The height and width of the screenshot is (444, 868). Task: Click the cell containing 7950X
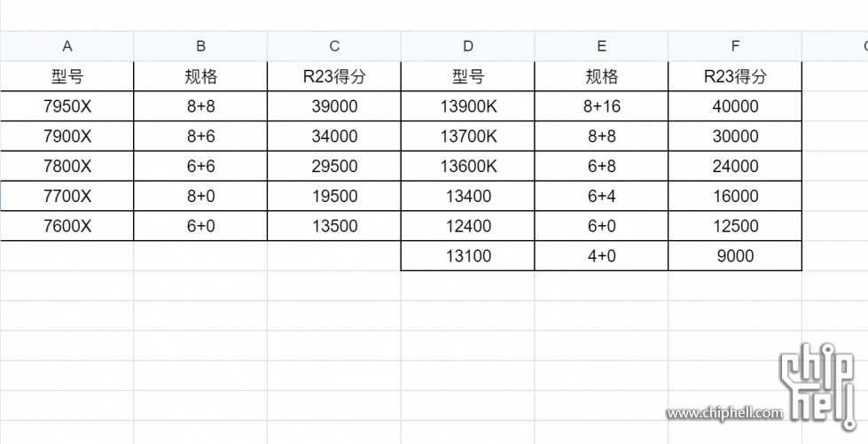pos(67,106)
